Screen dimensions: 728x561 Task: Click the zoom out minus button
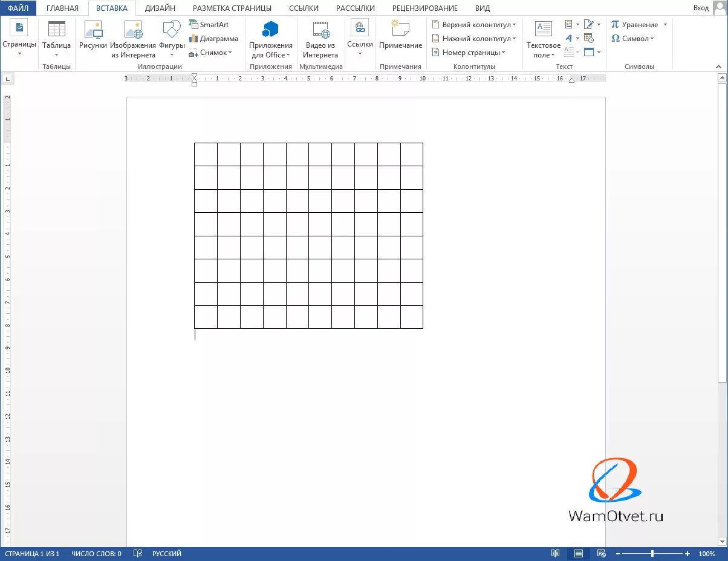point(617,554)
